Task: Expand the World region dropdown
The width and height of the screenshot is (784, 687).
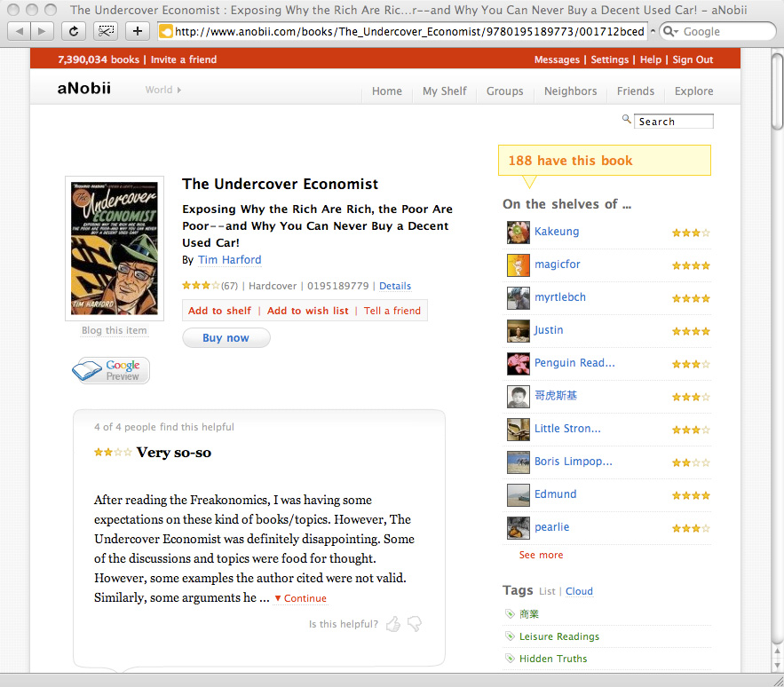Action: click(163, 90)
